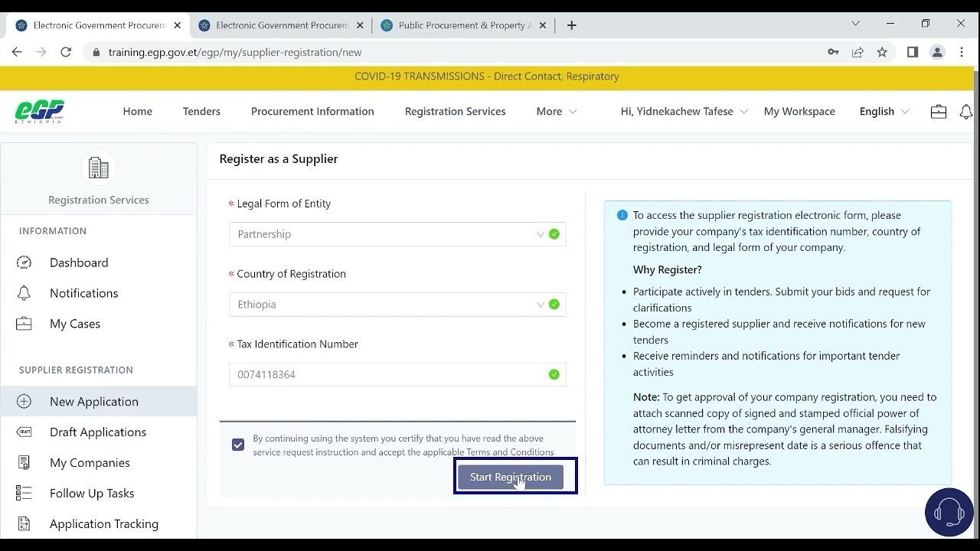The image size is (980, 551).
Task: Open Draft Applications in sidebar
Action: coord(98,432)
